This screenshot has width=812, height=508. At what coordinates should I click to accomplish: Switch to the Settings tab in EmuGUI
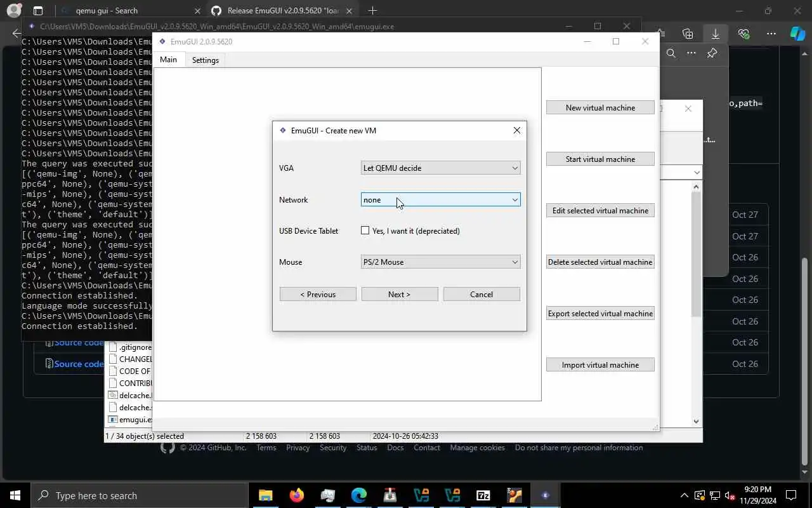(206, 60)
